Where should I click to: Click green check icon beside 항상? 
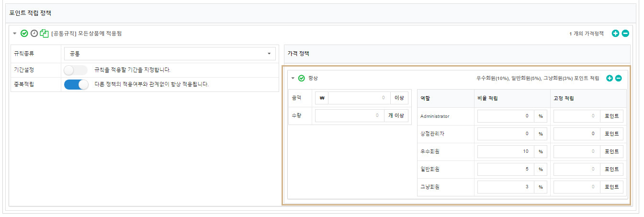click(302, 78)
